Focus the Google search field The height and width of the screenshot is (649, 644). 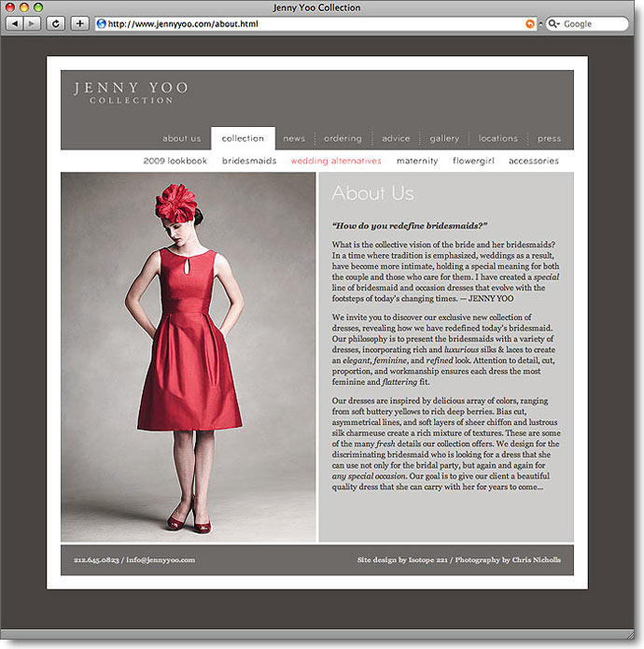point(587,24)
